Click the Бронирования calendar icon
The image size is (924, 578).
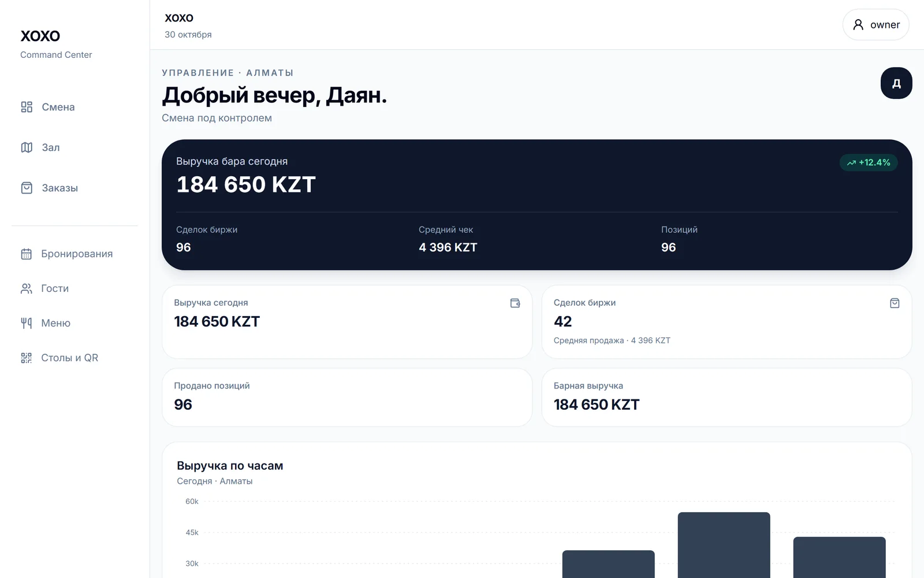(27, 254)
